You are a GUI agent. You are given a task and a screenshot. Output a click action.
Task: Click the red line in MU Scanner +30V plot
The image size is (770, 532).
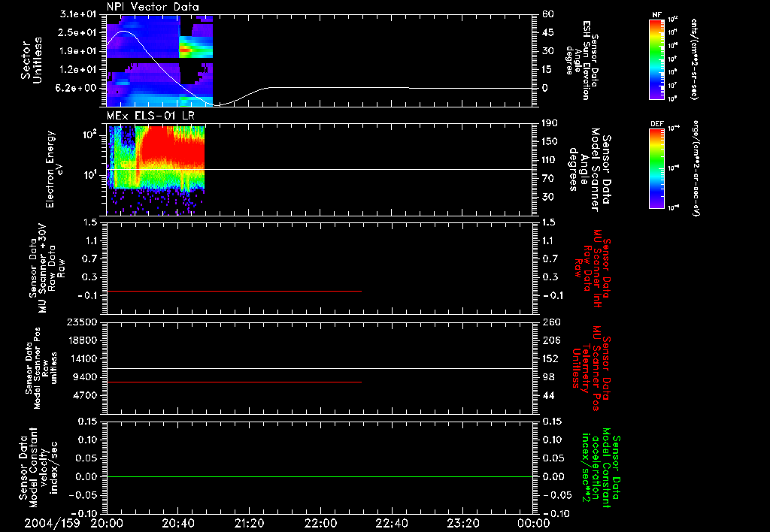click(x=235, y=292)
